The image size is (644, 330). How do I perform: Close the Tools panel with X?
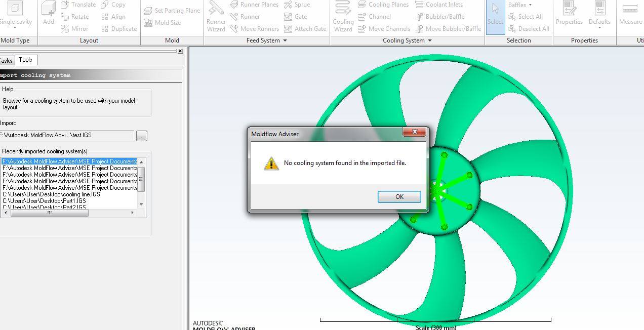coord(180,51)
